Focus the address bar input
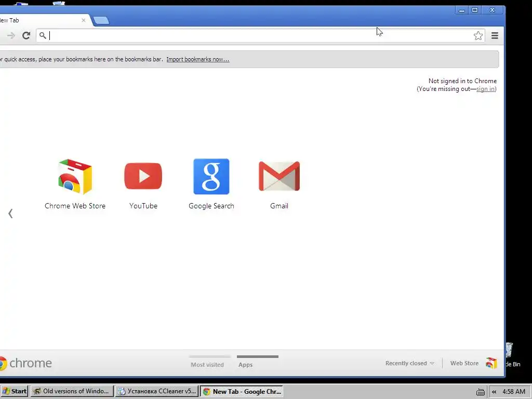 [261, 35]
